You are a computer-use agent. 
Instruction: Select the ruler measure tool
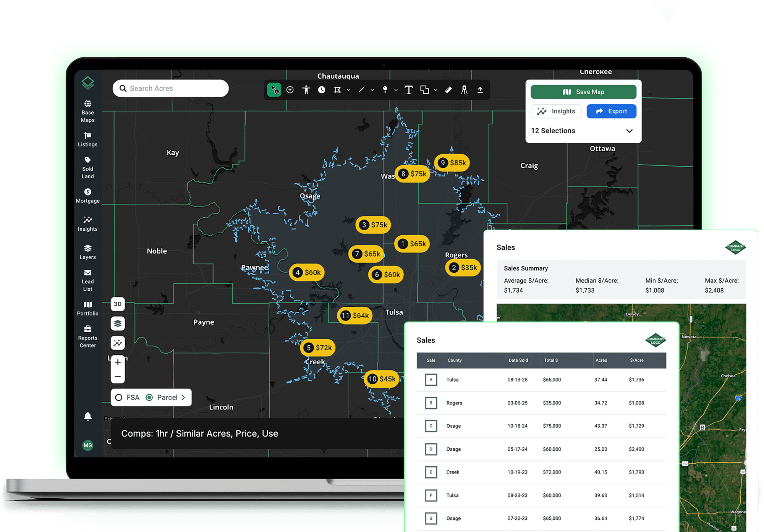pos(448,90)
